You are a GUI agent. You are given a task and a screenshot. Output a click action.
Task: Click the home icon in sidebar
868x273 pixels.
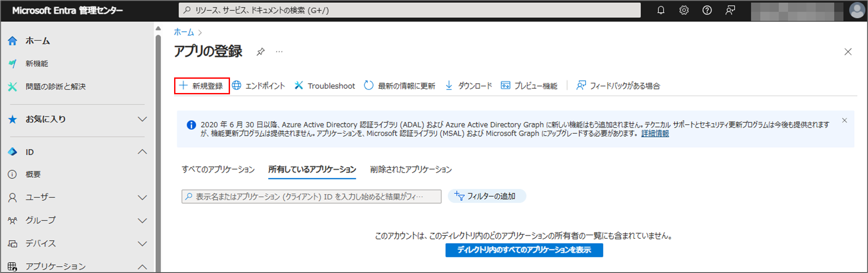point(13,41)
